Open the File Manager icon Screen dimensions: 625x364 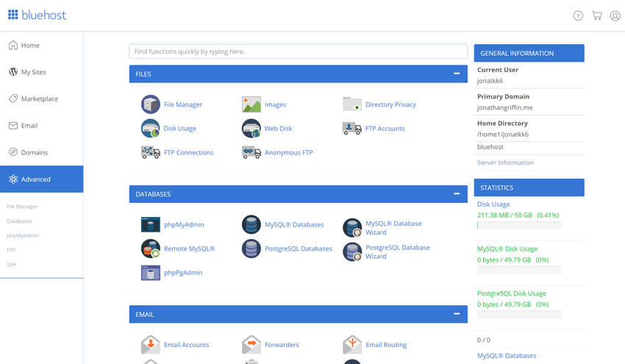point(150,104)
